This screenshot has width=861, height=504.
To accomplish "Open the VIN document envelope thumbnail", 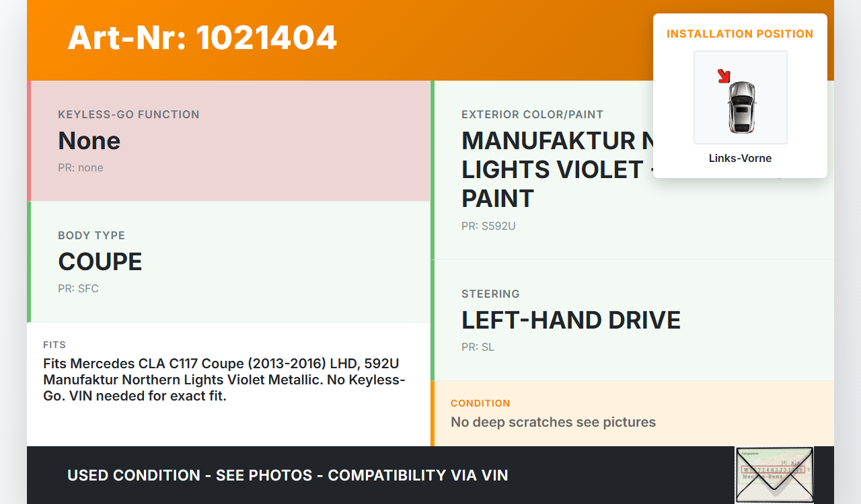I will [774, 474].
